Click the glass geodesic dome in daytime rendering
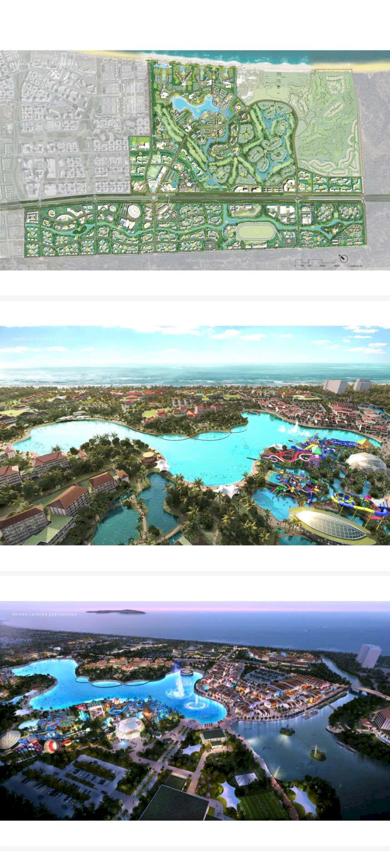 point(366,463)
